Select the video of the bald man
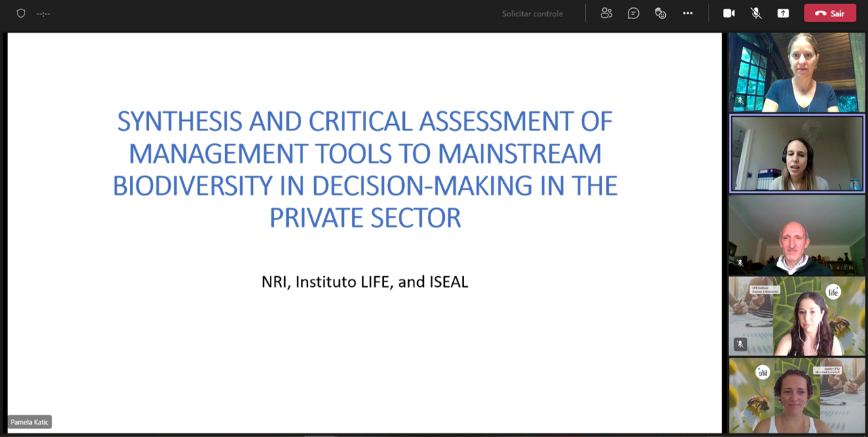 pyautogui.click(x=797, y=235)
